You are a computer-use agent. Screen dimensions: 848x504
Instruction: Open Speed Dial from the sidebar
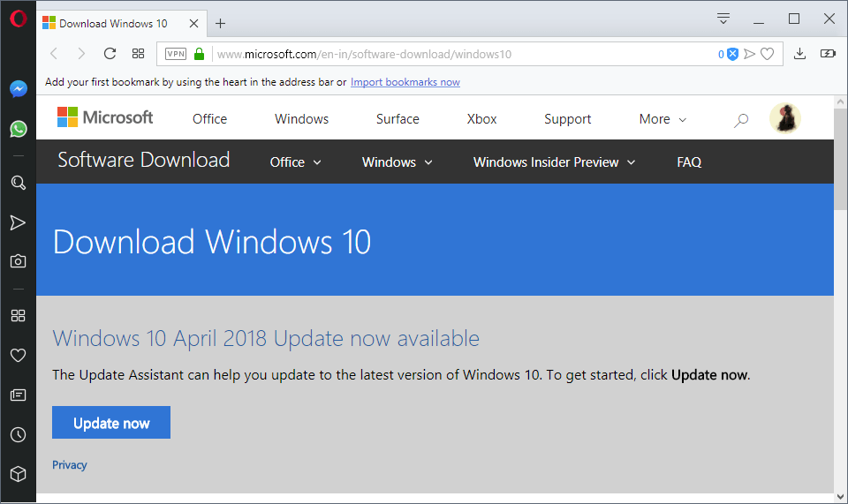coord(19,315)
